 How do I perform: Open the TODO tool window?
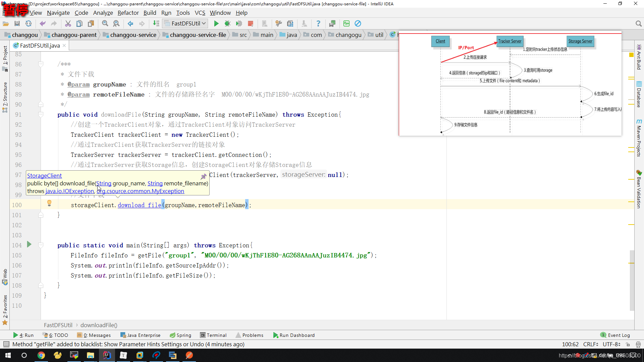pos(55,335)
